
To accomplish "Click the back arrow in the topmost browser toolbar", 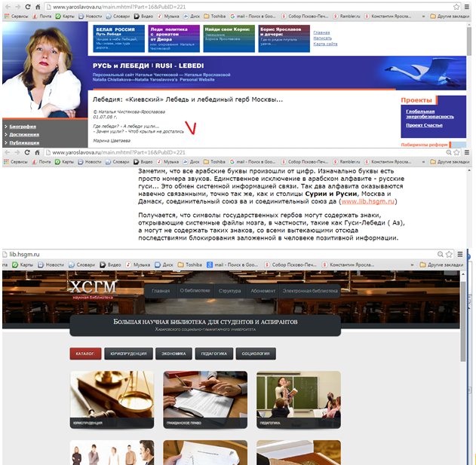I will [x=8, y=7].
